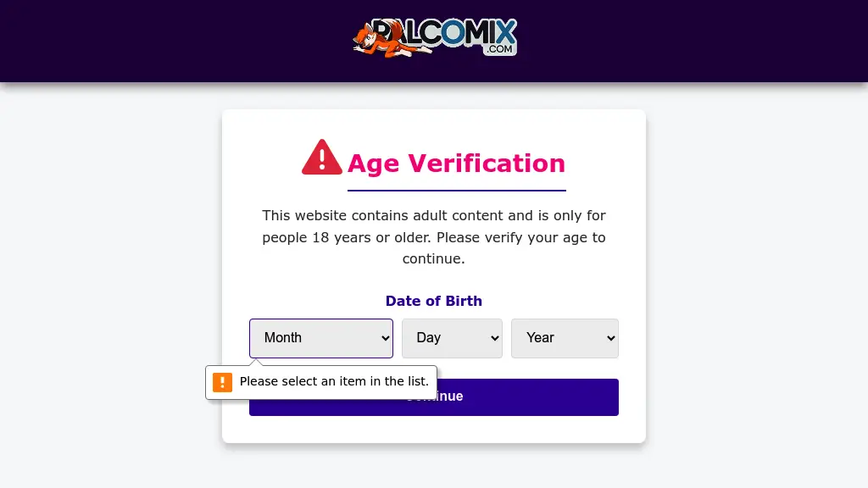868x488 pixels.
Task: Click the red warning triangle icon
Action: 322,158
